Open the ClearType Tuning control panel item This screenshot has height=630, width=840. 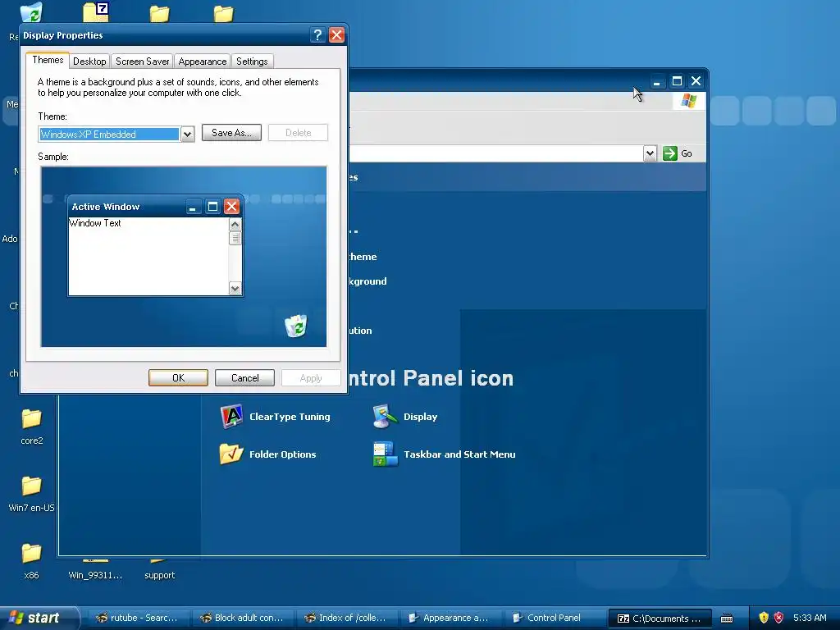coord(276,417)
